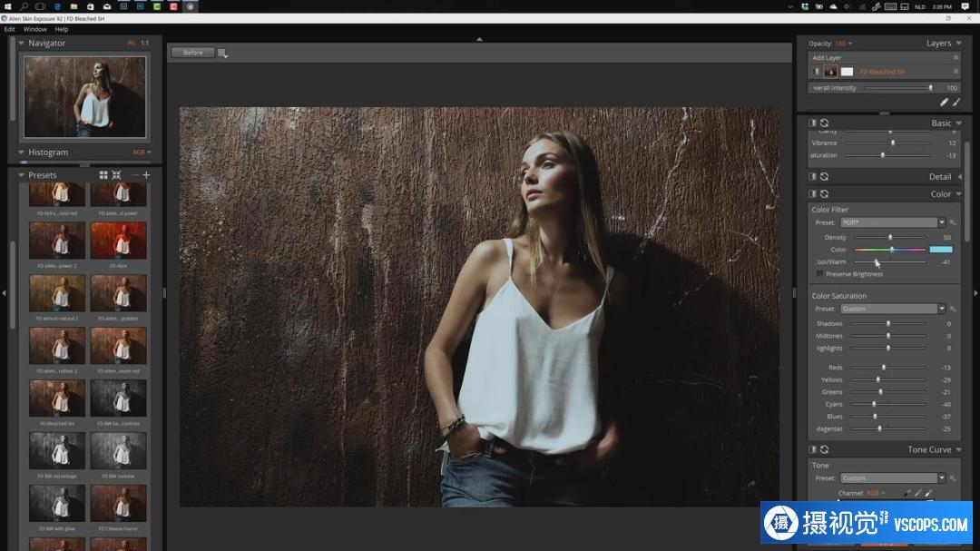This screenshot has height=551, width=980.
Task: Toggle the split view icon beside Before
Action: coord(222,54)
